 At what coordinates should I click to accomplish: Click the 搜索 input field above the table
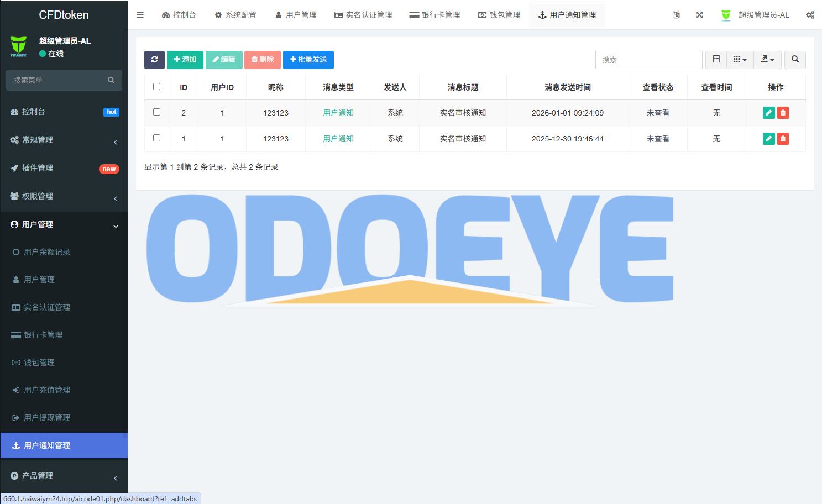pyautogui.click(x=648, y=60)
